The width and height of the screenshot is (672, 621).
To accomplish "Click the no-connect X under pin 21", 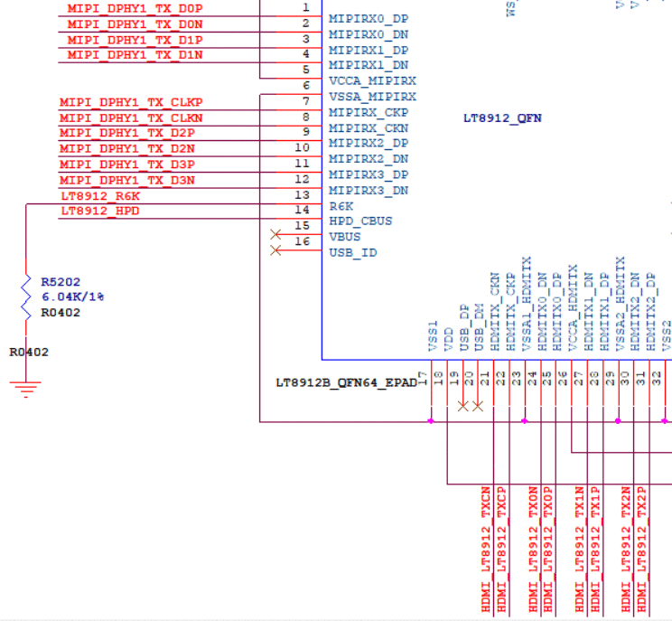I will (x=479, y=406).
